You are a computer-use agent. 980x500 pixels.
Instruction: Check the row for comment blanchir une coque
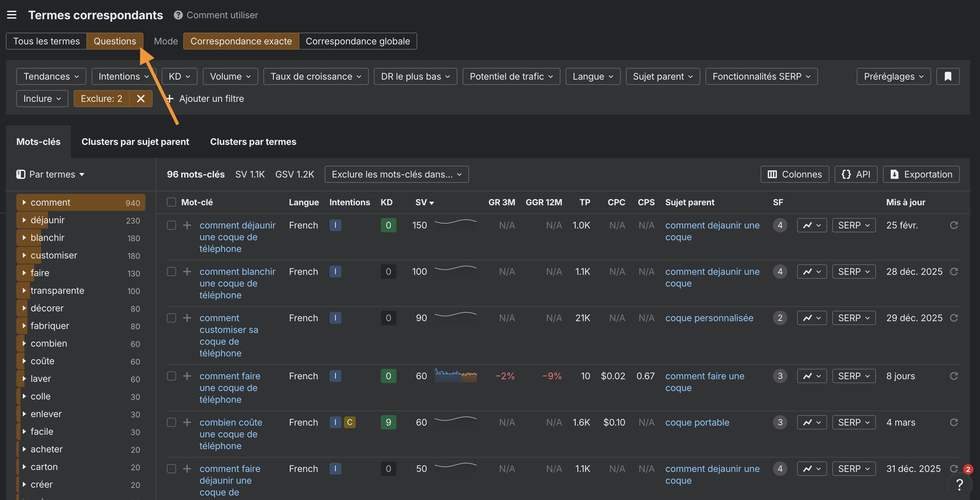tap(171, 272)
